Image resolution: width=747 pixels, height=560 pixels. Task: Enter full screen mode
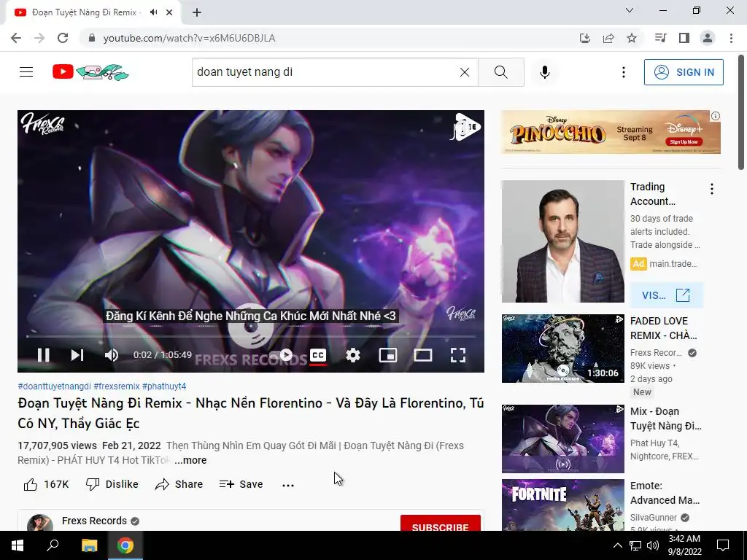(458, 355)
